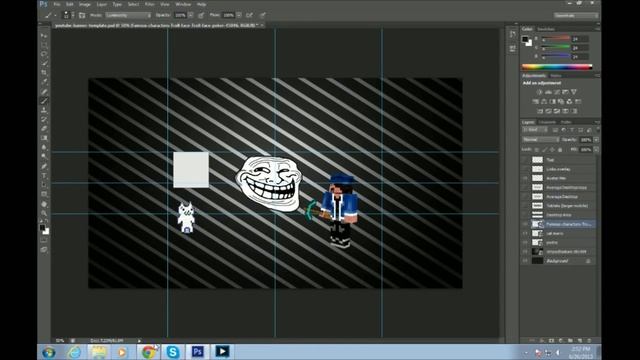Open the brush Opacity slider dropdown

(191, 15)
